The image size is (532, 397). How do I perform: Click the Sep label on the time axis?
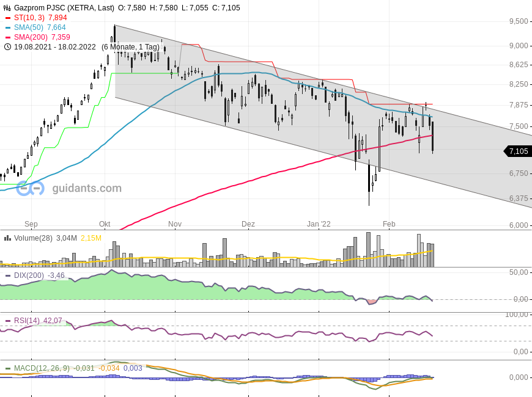[x=31, y=224]
